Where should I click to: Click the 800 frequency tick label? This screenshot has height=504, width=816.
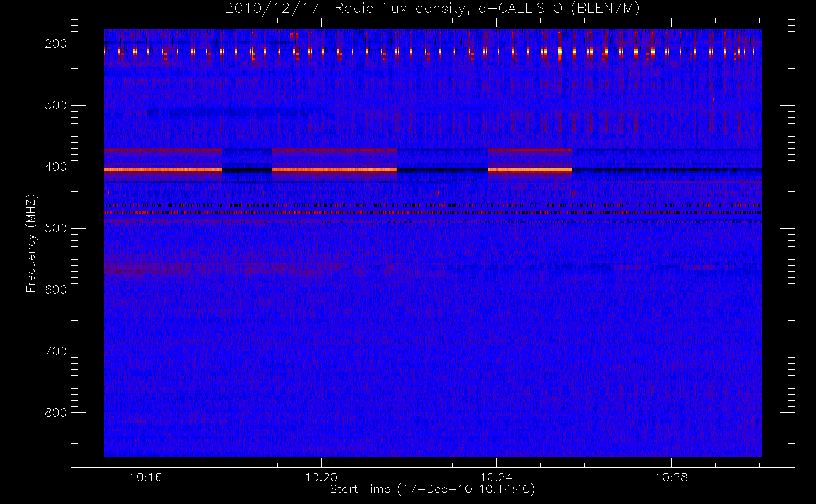click(x=56, y=413)
